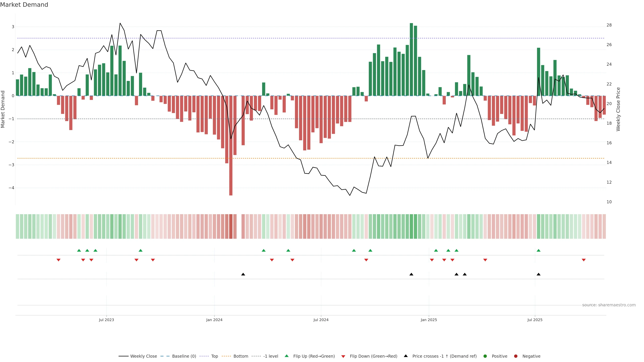Click the black price-cross marker nearest Jul 2025

point(539,274)
